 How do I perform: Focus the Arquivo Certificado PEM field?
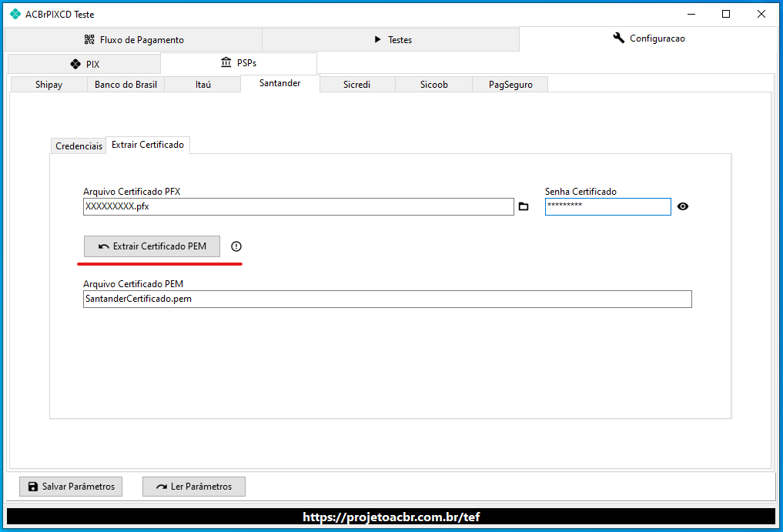click(387, 299)
